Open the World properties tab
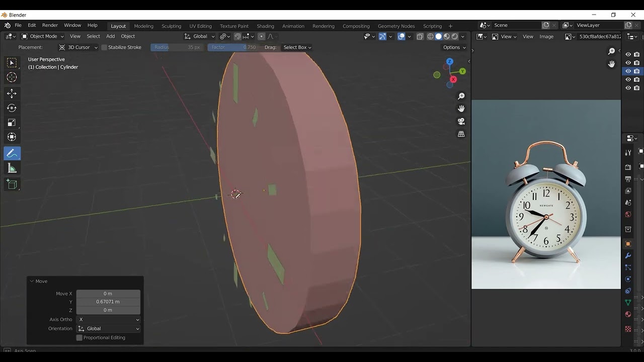This screenshot has height=362, width=644. point(628,215)
